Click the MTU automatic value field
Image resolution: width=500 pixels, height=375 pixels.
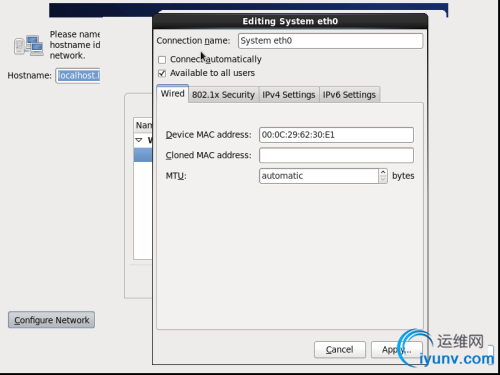coord(319,176)
